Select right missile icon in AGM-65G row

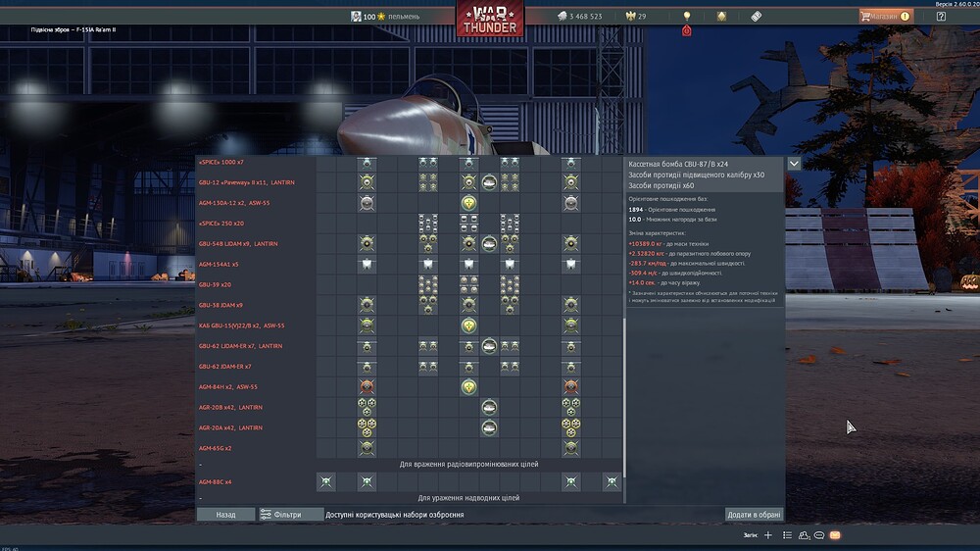[x=570, y=448]
